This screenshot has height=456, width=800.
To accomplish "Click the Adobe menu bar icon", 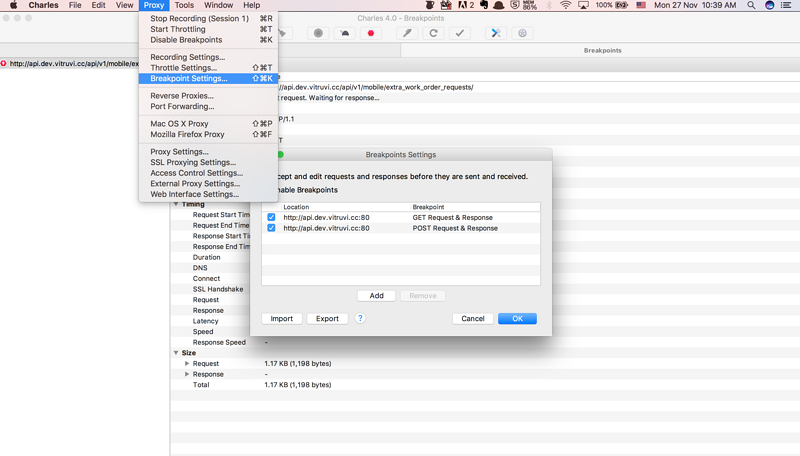I will tap(465, 5).
